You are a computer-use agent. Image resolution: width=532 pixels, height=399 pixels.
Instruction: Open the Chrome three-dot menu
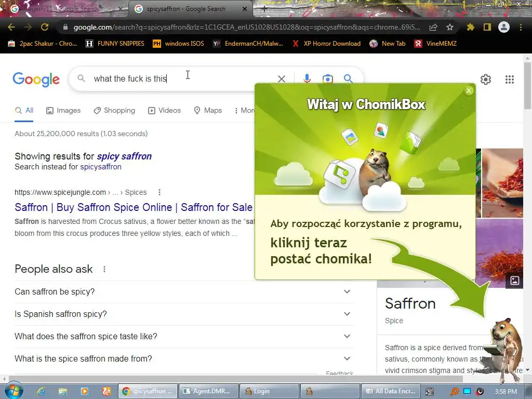coord(521,27)
